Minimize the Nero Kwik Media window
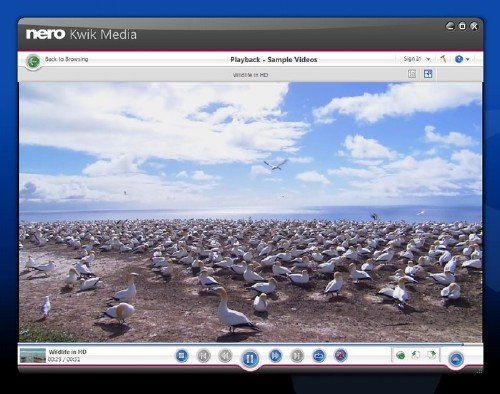The height and width of the screenshot is (394, 500). [450, 26]
